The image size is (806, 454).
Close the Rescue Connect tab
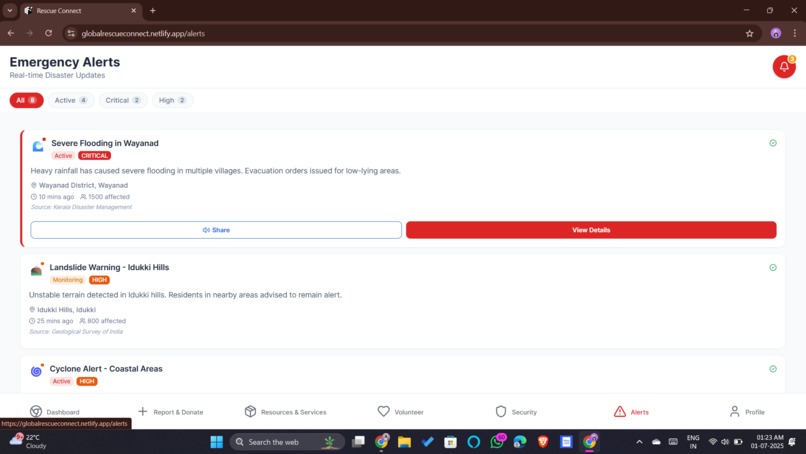point(134,10)
